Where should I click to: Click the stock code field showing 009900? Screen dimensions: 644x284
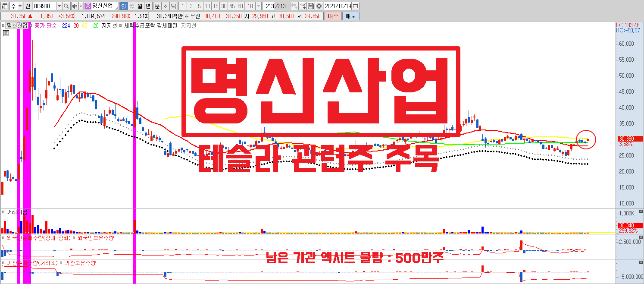click(45, 6)
